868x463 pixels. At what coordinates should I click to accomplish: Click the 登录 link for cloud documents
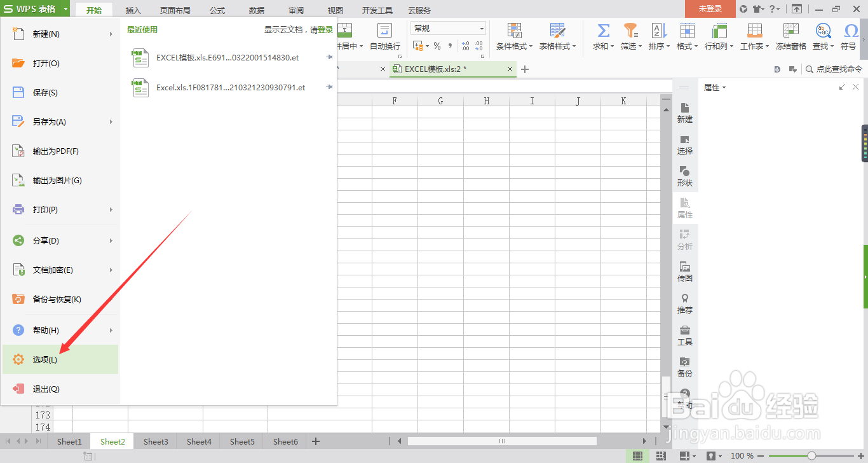coord(325,29)
